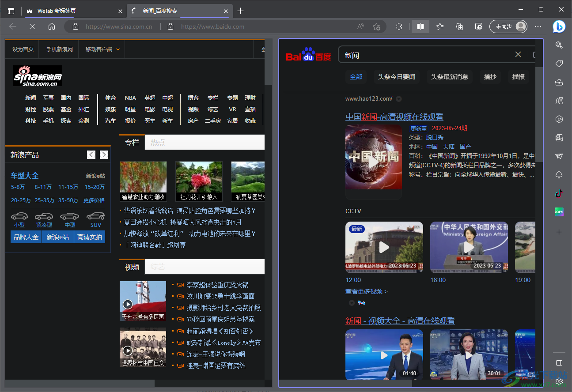
Task: Open iQIYI from the sidebar
Action: [x=559, y=212]
